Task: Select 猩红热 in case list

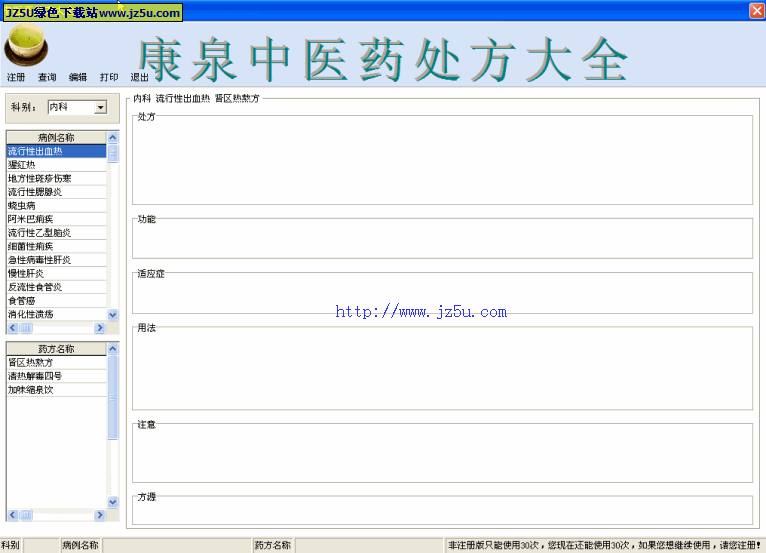Action: 56,165
